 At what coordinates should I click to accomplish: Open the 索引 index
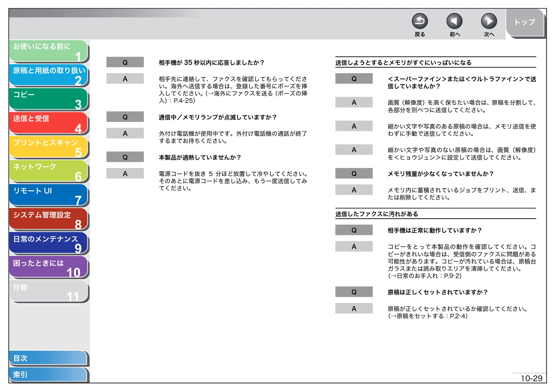(48, 375)
